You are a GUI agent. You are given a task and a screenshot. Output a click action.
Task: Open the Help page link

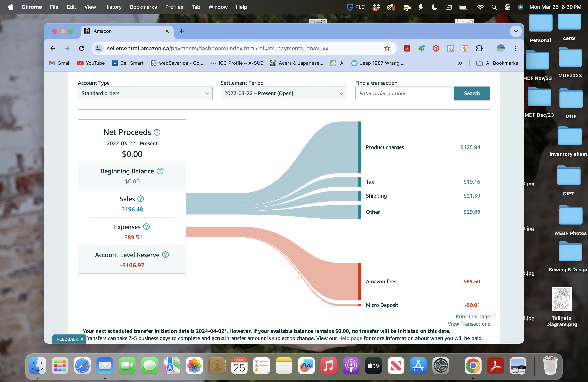tap(350, 338)
